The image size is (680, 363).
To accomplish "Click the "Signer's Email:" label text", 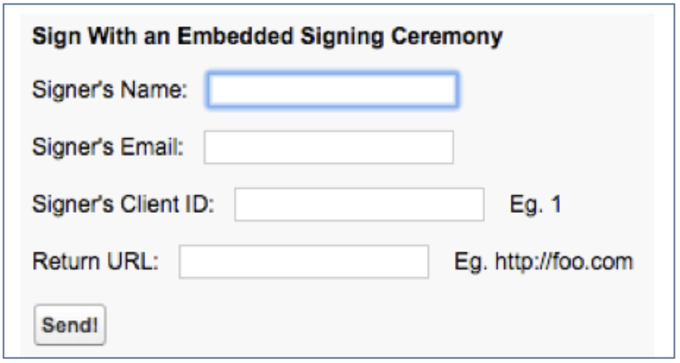I will point(108,147).
